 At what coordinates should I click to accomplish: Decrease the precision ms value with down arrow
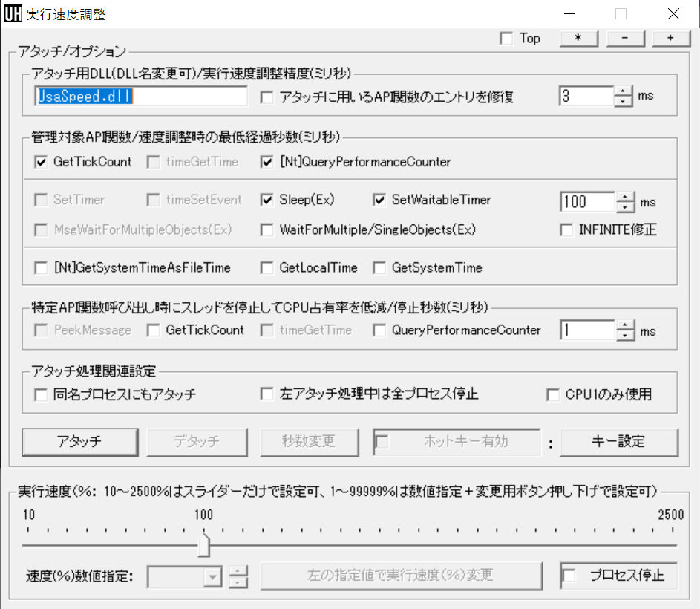point(624,102)
